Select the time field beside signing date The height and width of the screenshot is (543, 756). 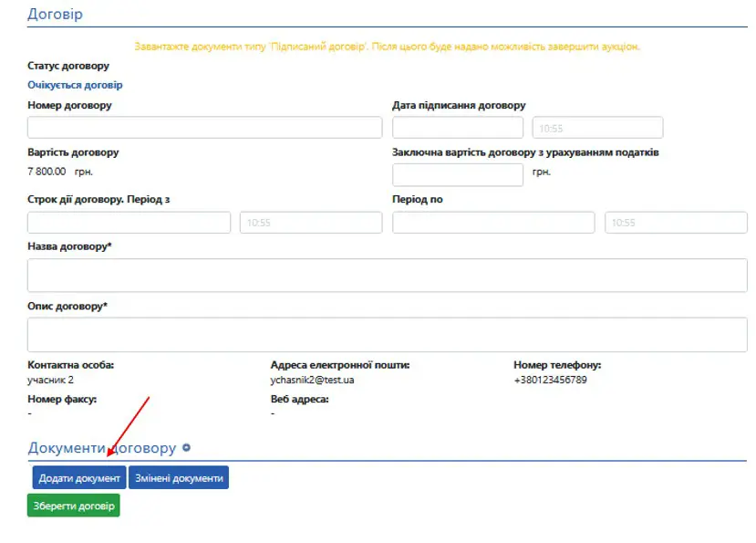click(597, 128)
